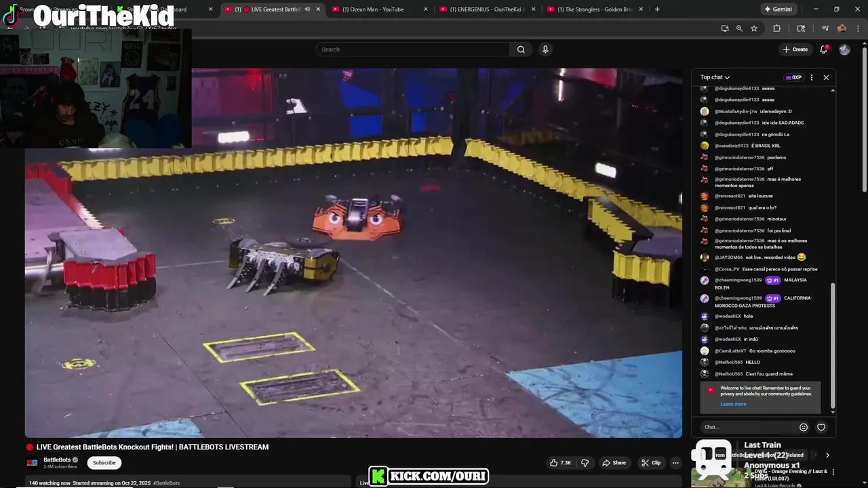Activate voice search microphone icon
This screenshot has width=868, height=488.
point(545,49)
